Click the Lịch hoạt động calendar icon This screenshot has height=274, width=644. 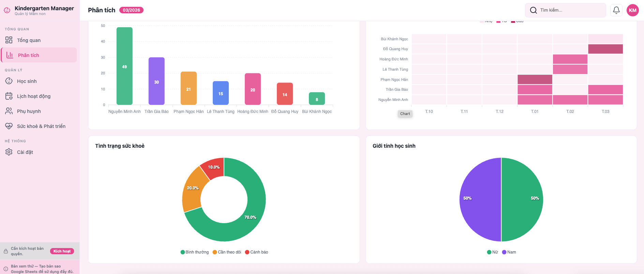(9, 96)
